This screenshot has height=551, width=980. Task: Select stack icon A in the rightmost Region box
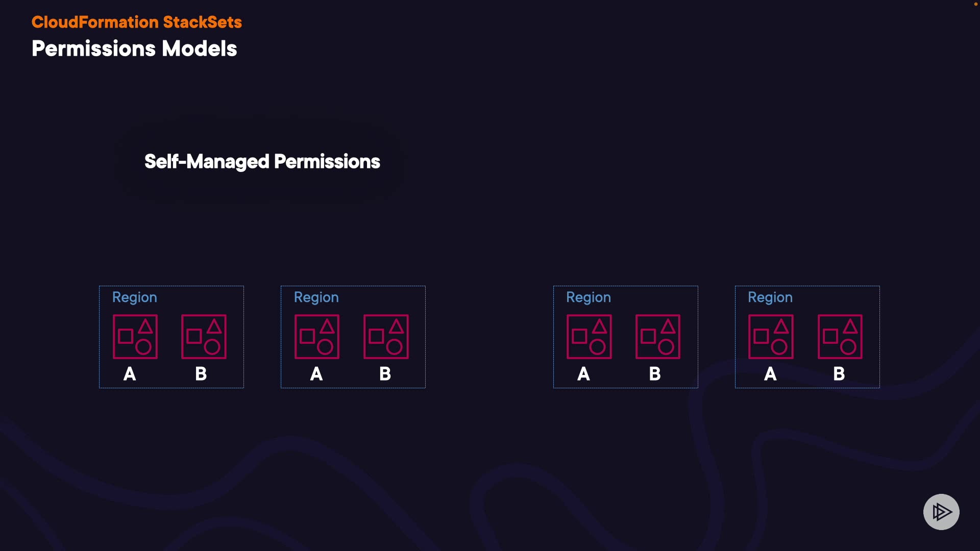coord(771,337)
